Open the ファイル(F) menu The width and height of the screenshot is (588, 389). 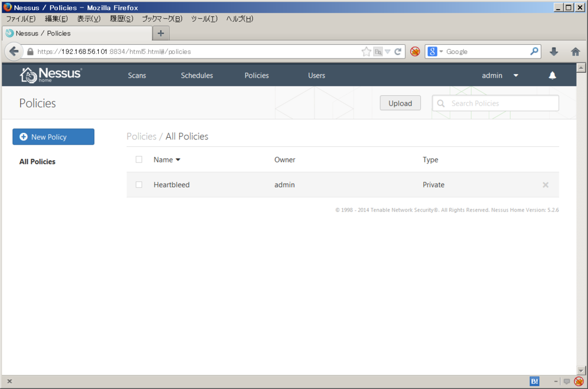click(21, 19)
